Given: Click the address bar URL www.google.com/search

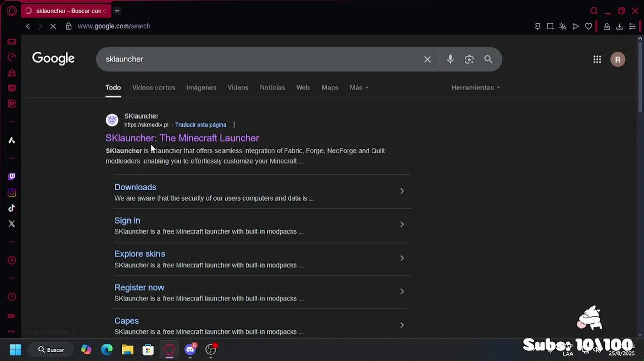Looking at the screenshot, I should [x=114, y=26].
